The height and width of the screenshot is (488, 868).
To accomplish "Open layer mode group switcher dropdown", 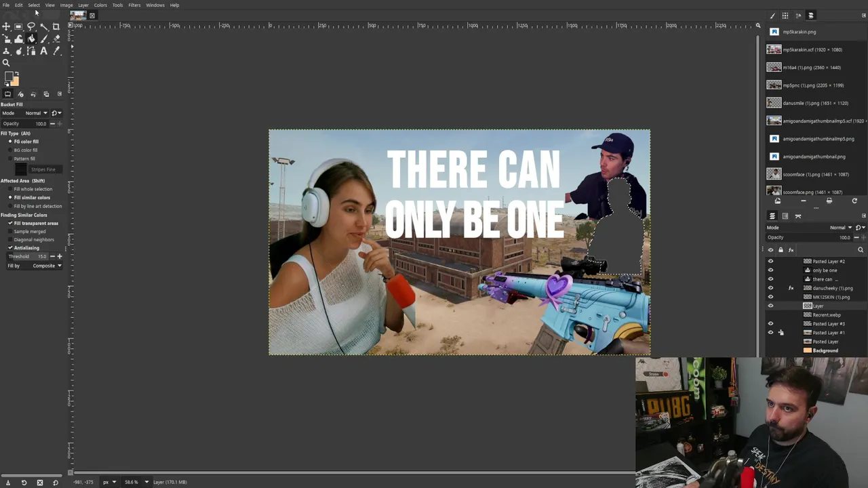I will point(859,228).
